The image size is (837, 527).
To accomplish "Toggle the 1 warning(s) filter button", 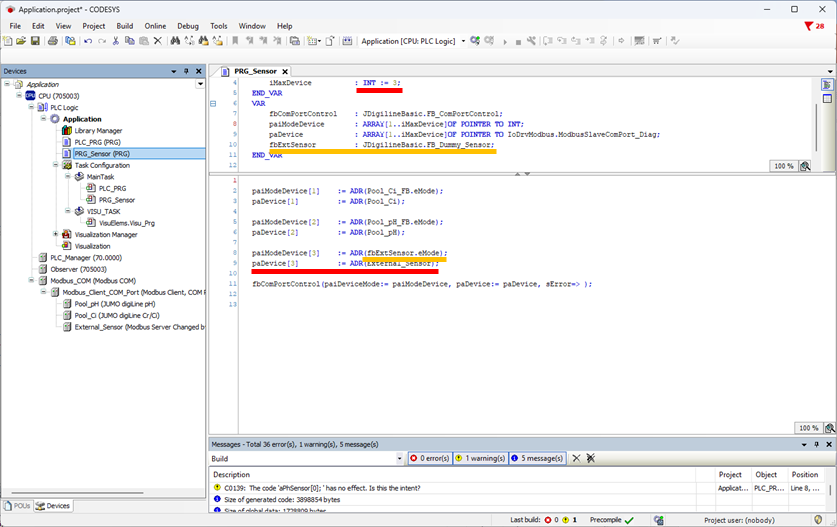I will click(480, 458).
